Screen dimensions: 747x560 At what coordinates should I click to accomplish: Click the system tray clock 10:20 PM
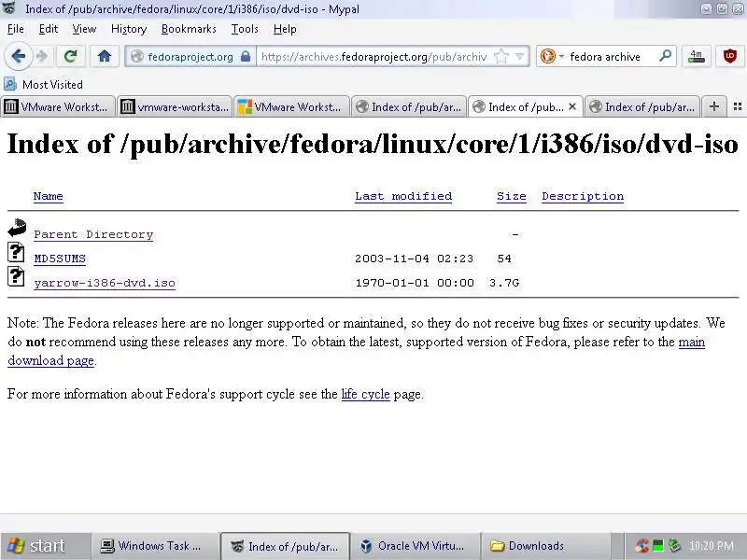click(x=711, y=546)
